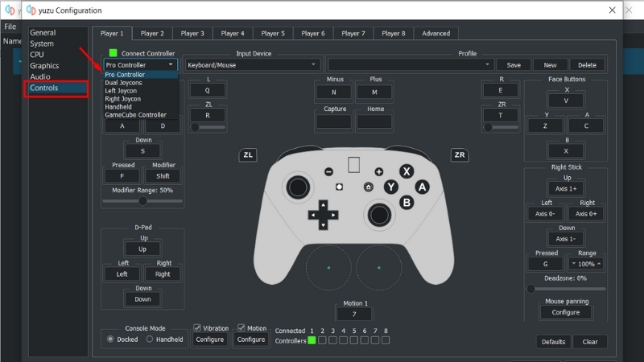
Task: Toggle the Motion checkbox
Action: (241, 327)
